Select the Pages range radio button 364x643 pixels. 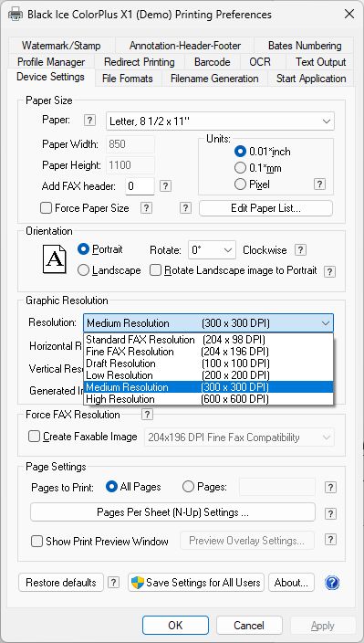point(188,487)
